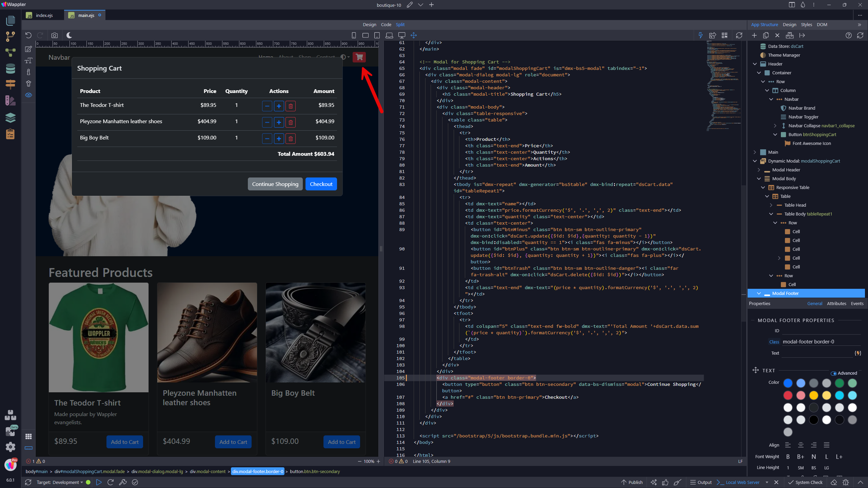Click the Publish button in the bottom bar

click(632, 482)
